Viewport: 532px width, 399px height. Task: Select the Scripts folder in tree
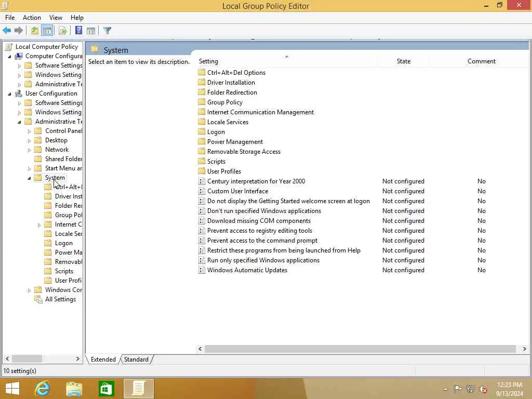click(64, 271)
